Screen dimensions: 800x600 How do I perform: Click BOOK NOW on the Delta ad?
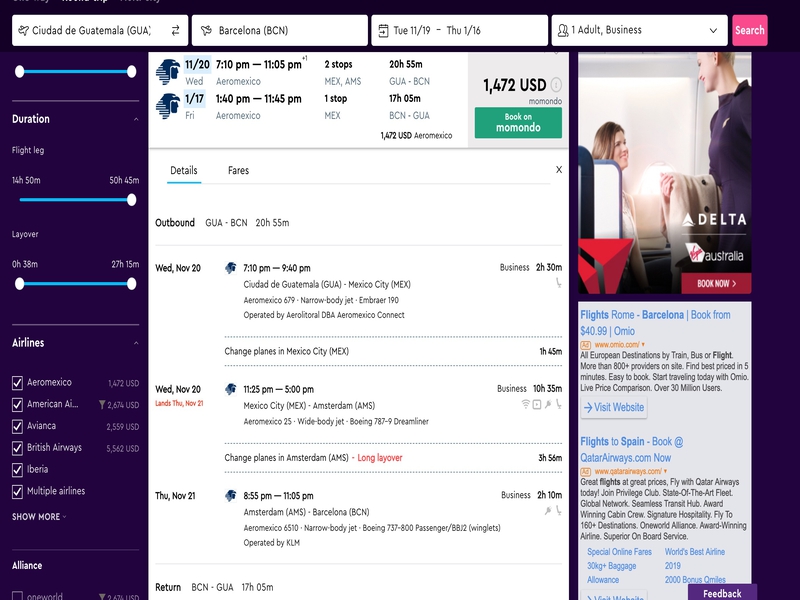716,284
